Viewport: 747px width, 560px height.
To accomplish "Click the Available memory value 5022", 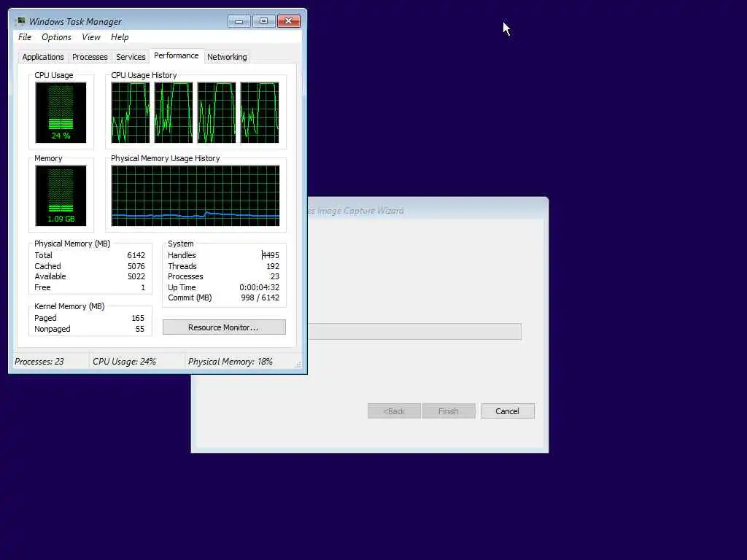I will tap(136, 276).
